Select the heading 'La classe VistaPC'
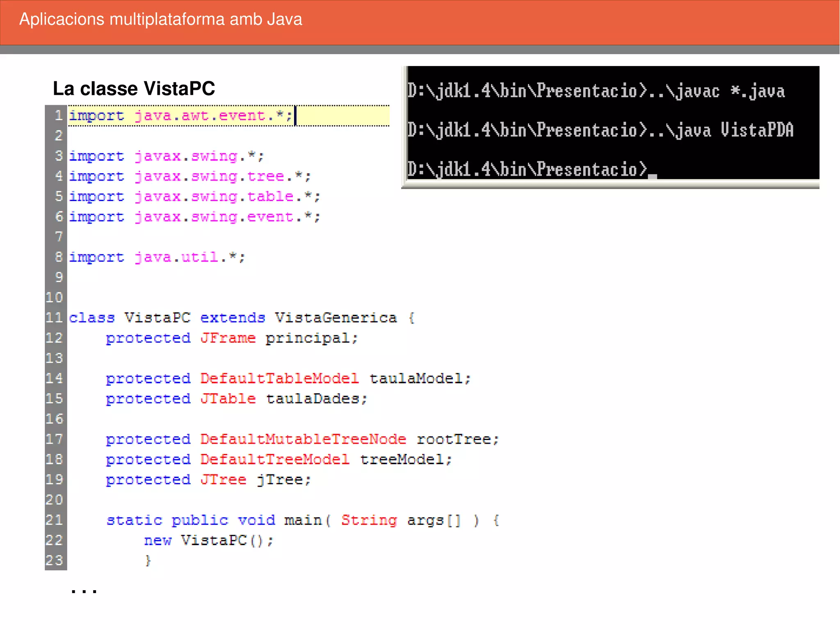This screenshot has height=630, width=840. coord(134,88)
